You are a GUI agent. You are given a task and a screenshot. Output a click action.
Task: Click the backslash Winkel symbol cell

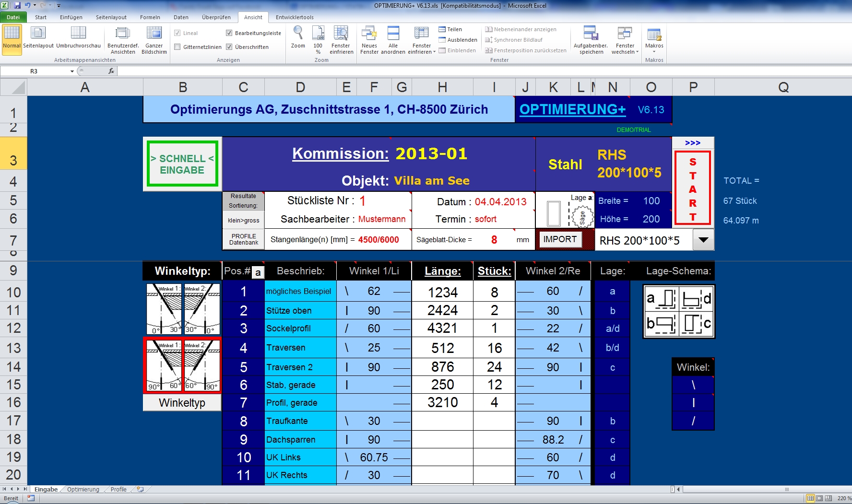tap(693, 385)
